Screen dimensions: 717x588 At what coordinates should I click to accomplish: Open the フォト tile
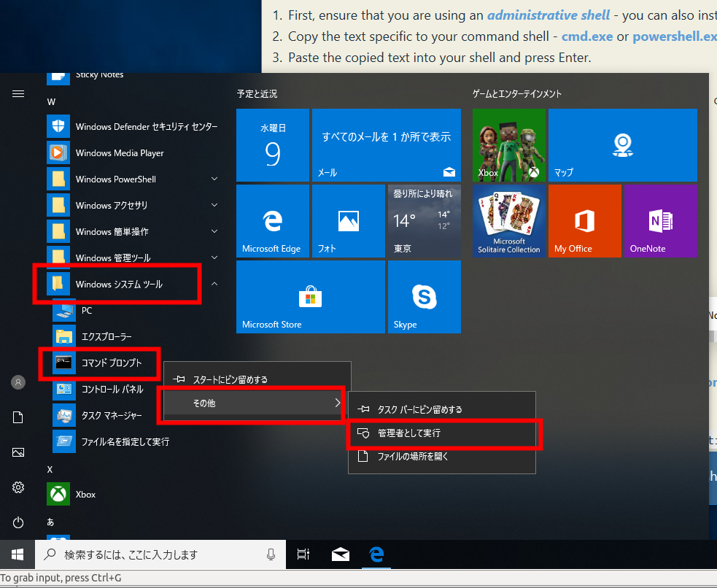(x=349, y=221)
